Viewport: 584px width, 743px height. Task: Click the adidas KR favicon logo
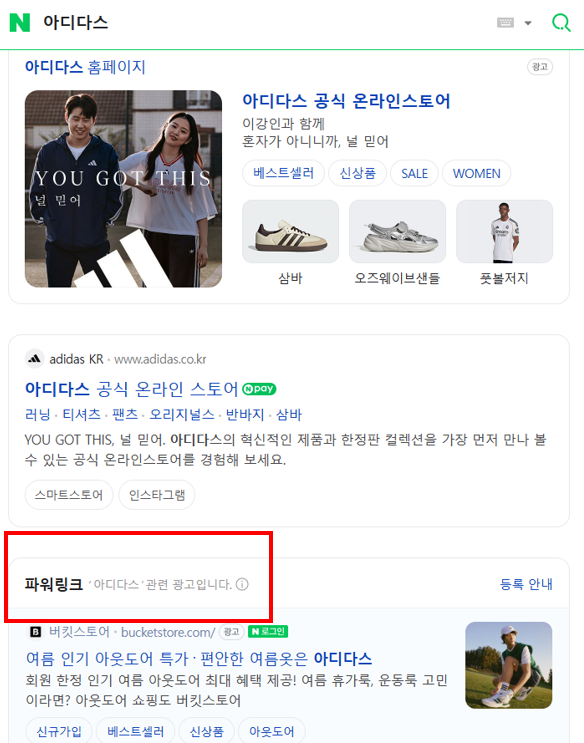pos(35,359)
